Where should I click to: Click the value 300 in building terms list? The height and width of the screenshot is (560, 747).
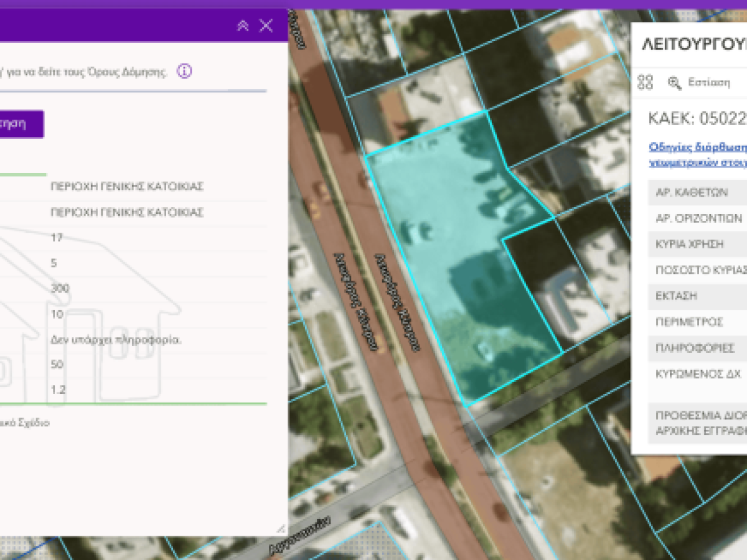pos(60,289)
